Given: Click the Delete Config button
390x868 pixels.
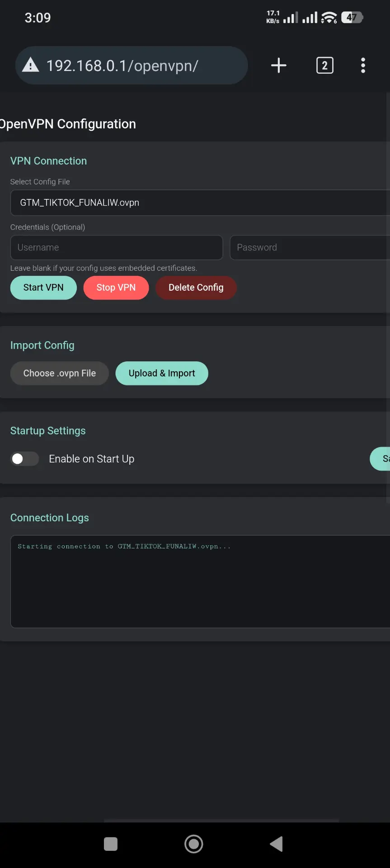Looking at the screenshot, I should click(x=196, y=288).
